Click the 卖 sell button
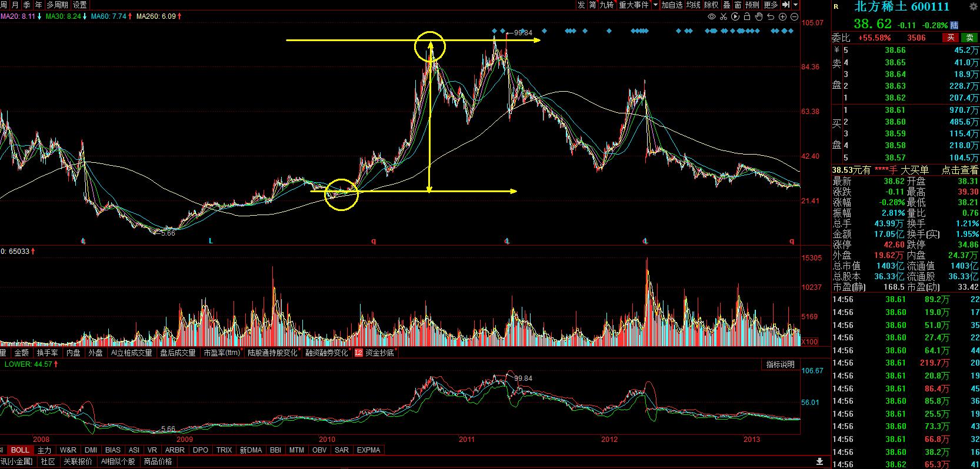980x469 pixels. pyautogui.click(x=970, y=38)
